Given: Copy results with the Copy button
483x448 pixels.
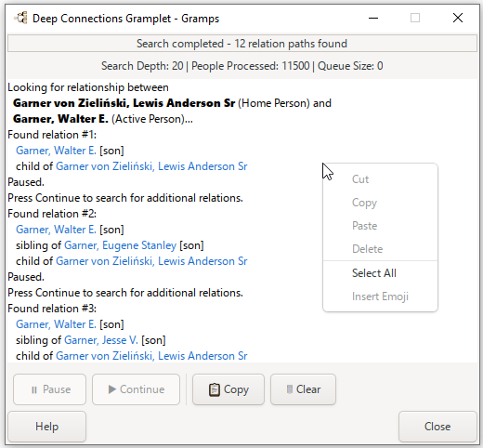Looking at the screenshot, I should tap(228, 389).
